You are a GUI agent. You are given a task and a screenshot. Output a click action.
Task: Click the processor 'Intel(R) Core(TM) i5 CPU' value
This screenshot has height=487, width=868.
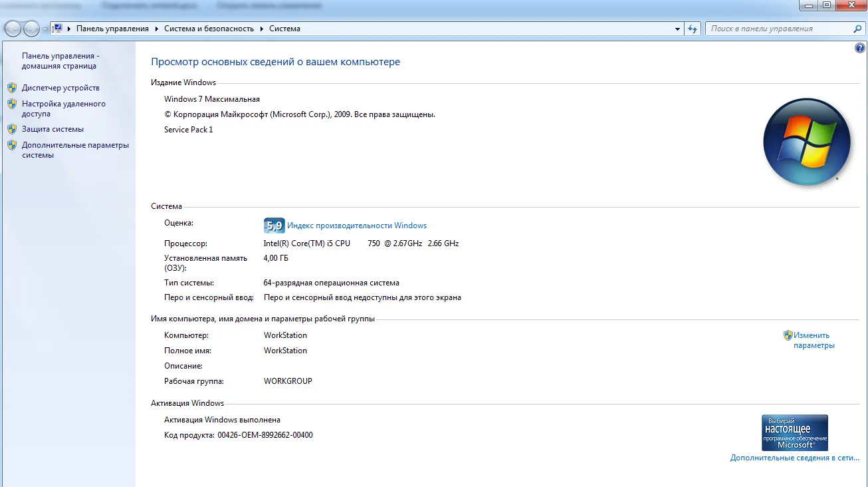[x=361, y=243]
